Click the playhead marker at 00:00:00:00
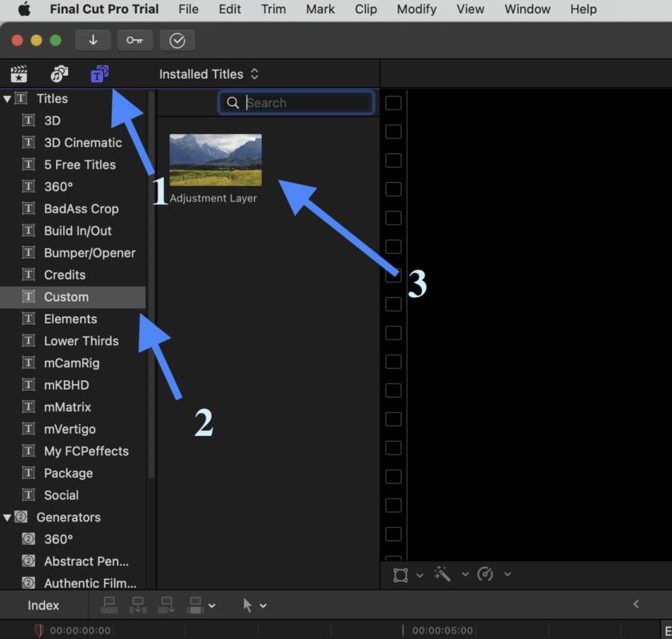 pos(38,630)
